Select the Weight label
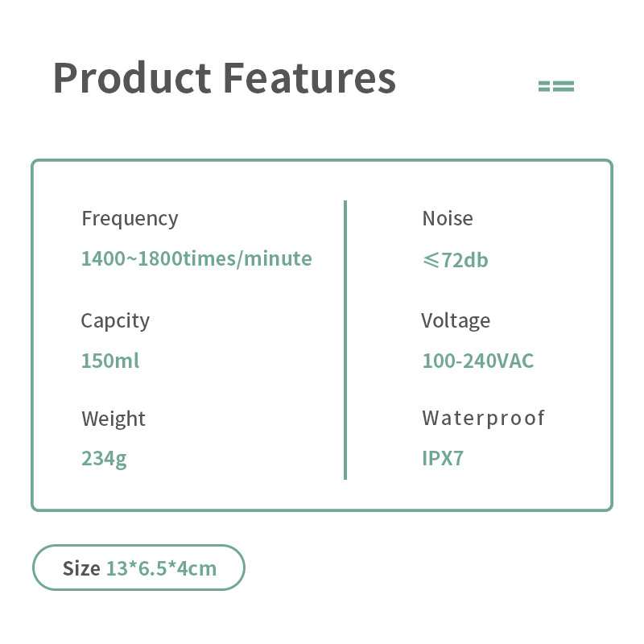 tap(114, 419)
